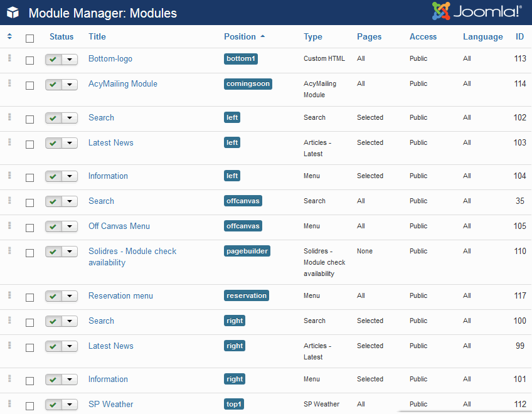Open the Reservation menu module link
Screen dimensions: 532x414
tap(120, 295)
